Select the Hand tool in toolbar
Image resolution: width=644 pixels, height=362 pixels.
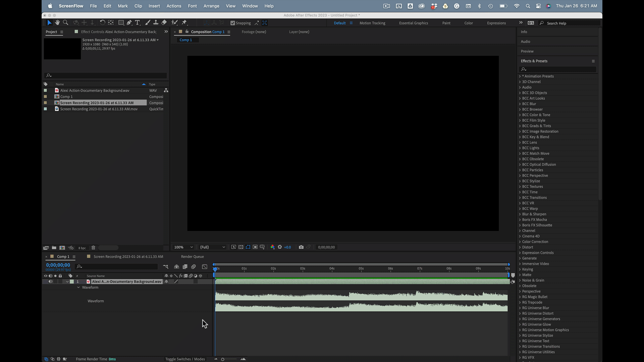point(57,22)
